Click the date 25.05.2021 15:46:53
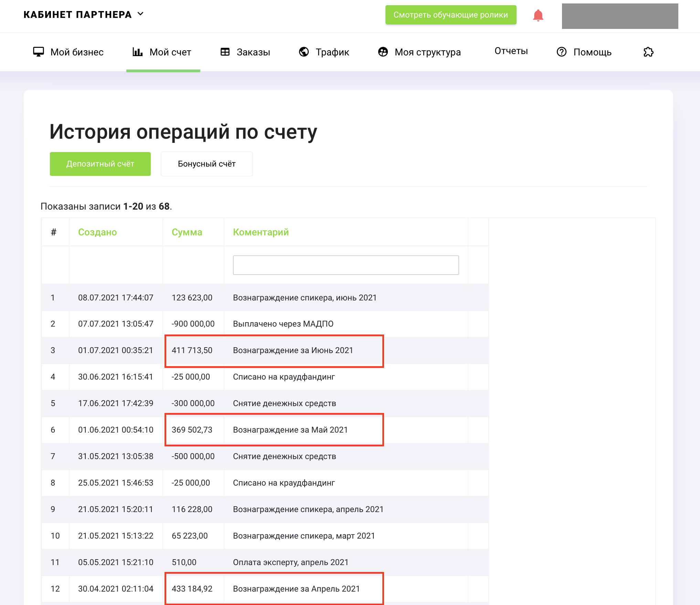The height and width of the screenshot is (605, 700). point(116,483)
